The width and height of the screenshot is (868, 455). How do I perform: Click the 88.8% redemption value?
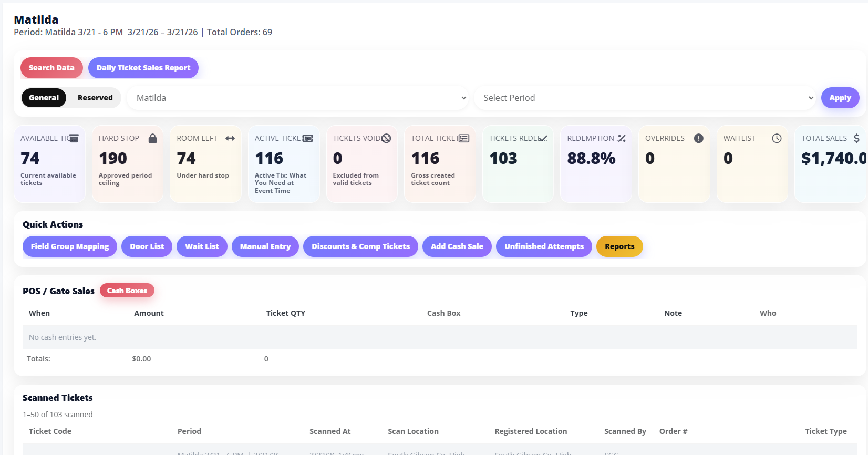click(x=591, y=158)
